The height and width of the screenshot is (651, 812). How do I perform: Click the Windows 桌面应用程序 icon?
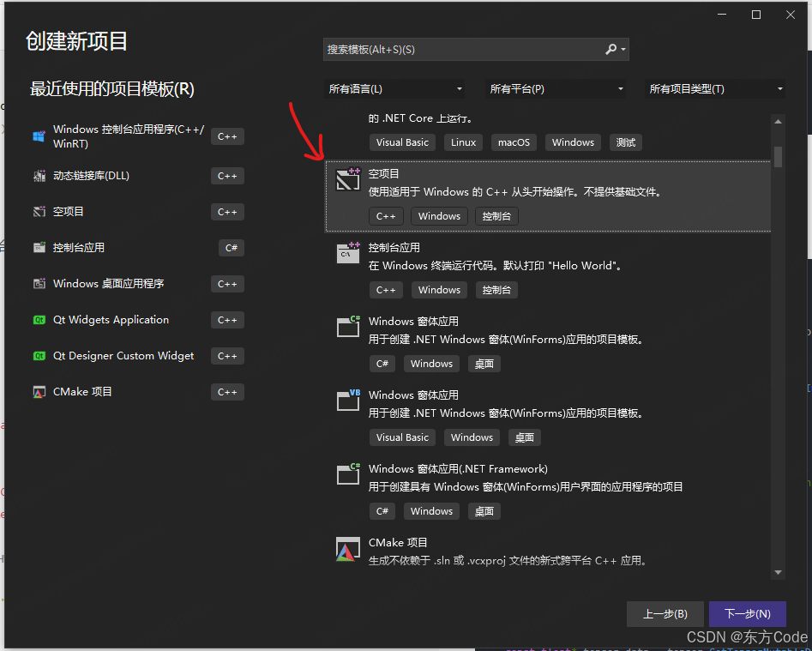pos(39,284)
